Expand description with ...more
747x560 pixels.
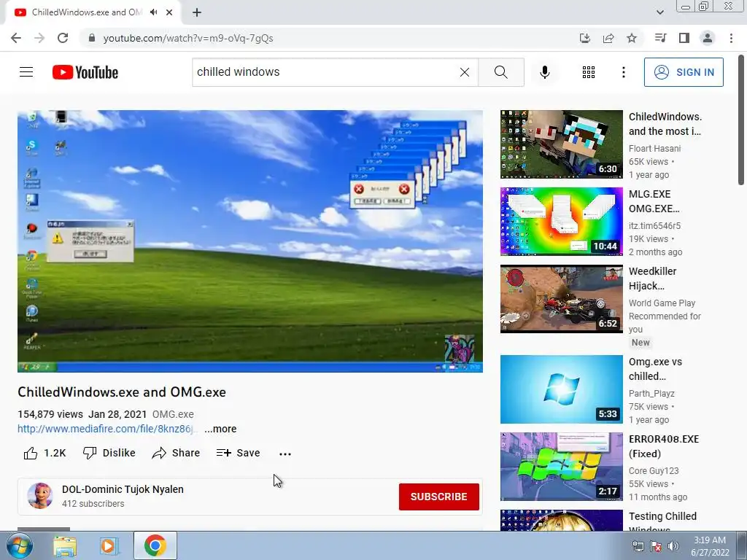(220, 429)
